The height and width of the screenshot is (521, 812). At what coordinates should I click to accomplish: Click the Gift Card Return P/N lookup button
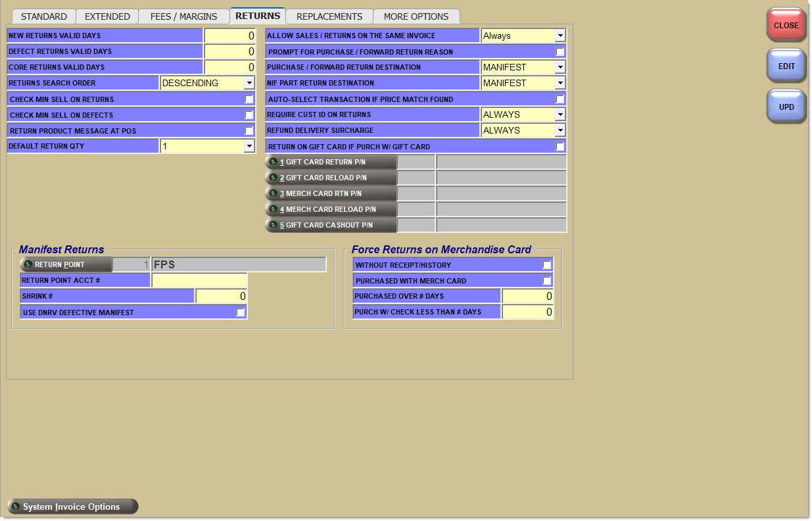coord(331,162)
